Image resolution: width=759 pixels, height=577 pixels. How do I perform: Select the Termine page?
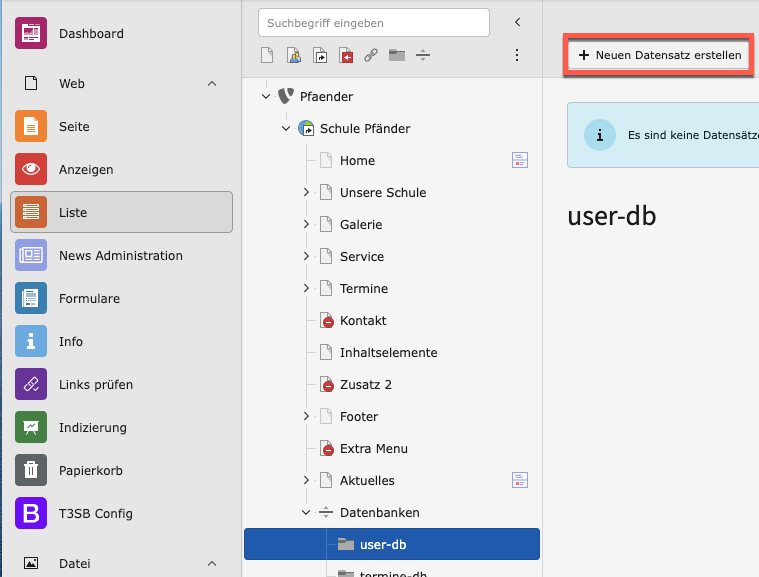(364, 288)
